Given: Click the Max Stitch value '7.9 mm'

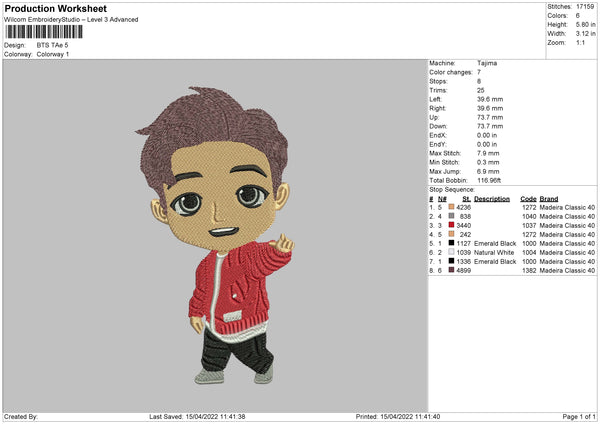Looking at the screenshot, I should point(488,153).
